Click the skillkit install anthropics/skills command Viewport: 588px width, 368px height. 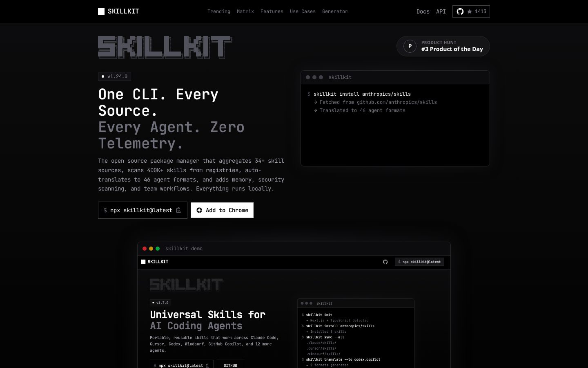pos(362,94)
